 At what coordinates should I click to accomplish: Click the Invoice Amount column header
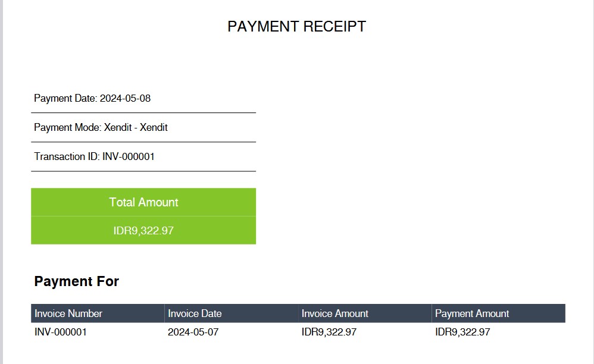335,313
